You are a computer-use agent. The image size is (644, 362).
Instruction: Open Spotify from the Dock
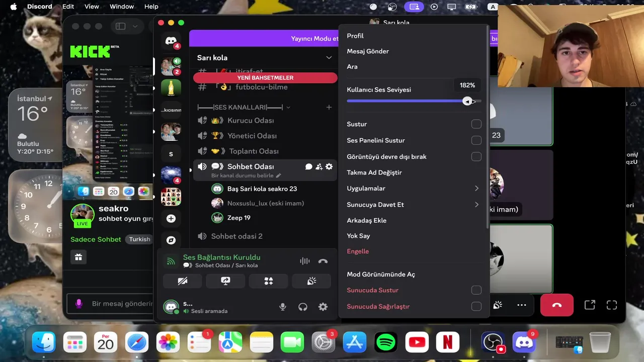[386, 343]
